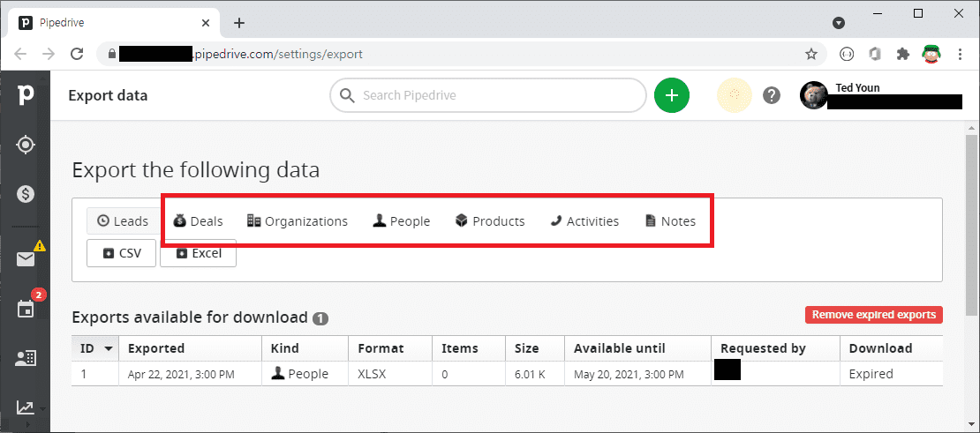The image size is (980, 433).
Task: Open Insights chart icon in sidebar
Action: (x=25, y=407)
